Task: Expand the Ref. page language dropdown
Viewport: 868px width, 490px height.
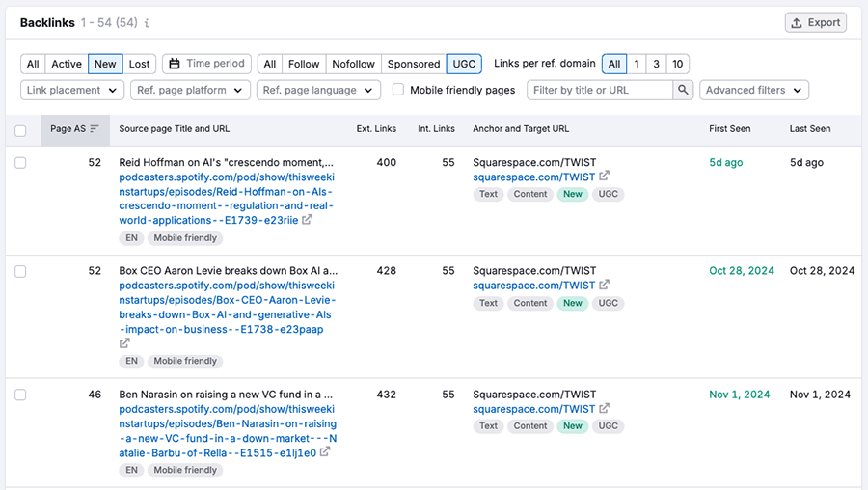Action: (318, 91)
